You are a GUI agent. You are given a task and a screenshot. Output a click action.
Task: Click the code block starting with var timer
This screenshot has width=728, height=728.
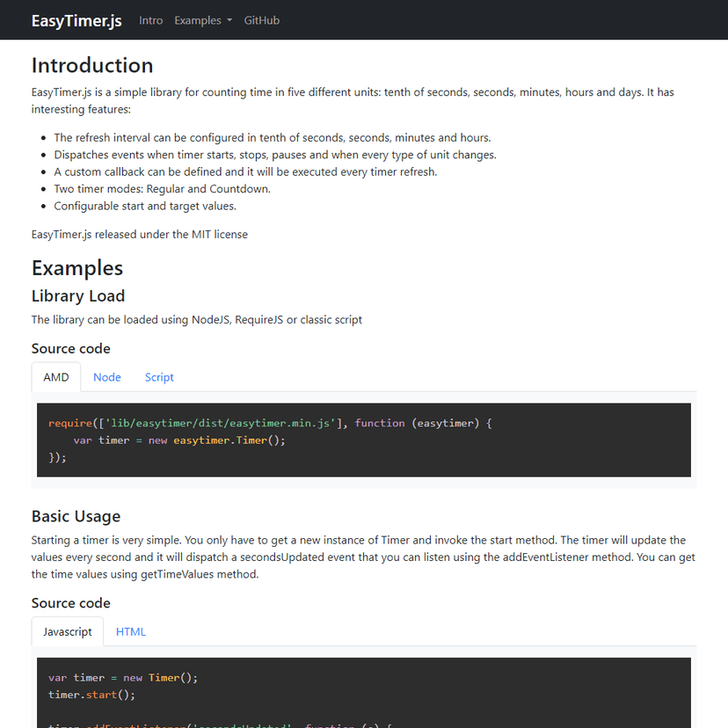point(364,690)
